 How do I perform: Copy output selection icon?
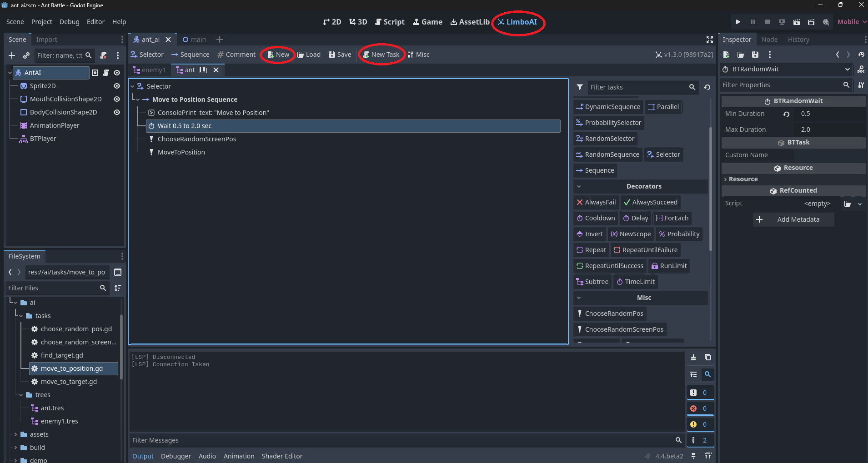[x=708, y=358]
